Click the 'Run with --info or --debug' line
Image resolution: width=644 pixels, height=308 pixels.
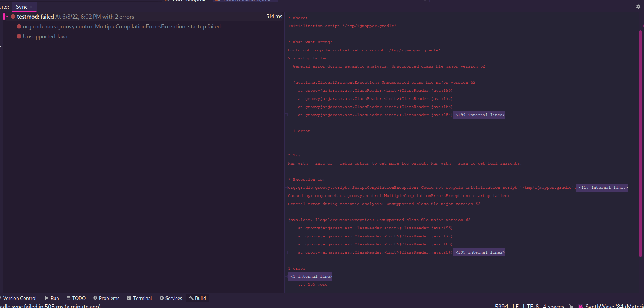point(405,163)
